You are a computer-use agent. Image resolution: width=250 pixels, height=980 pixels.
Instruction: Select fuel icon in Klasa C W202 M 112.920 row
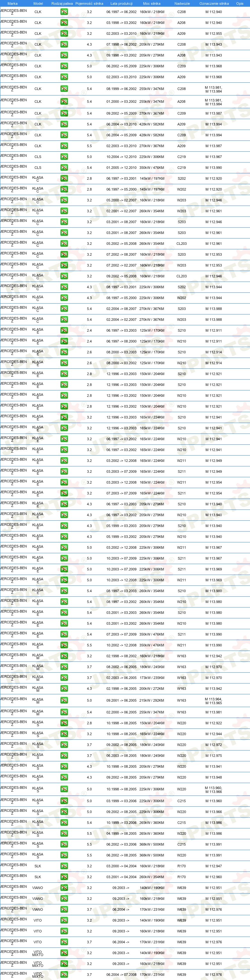tap(64, 189)
